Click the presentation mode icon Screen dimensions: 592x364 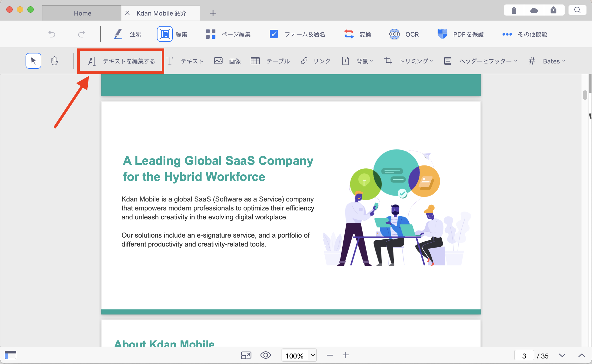tap(246, 355)
